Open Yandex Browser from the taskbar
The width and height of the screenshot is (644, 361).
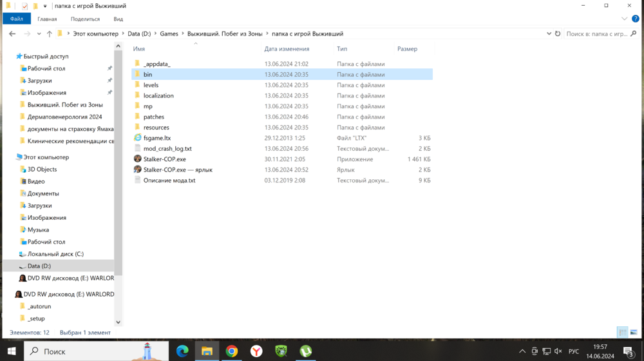coord(256,351)
